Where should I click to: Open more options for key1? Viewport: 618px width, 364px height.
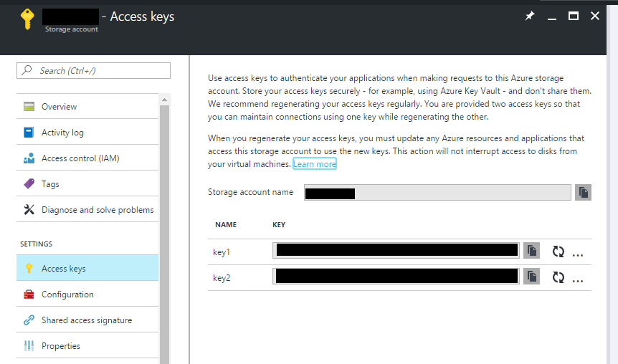[x=577, y=255]
